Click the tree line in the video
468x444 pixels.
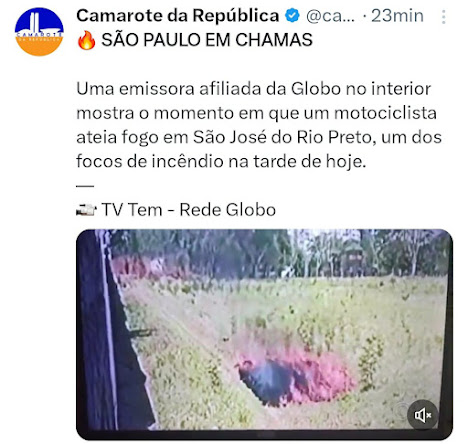point(280,253)
